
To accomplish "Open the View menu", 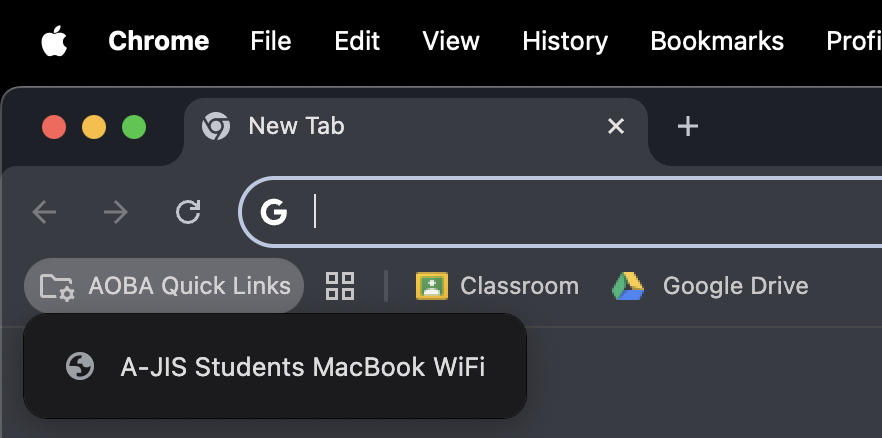I will (x=451, y=41).
